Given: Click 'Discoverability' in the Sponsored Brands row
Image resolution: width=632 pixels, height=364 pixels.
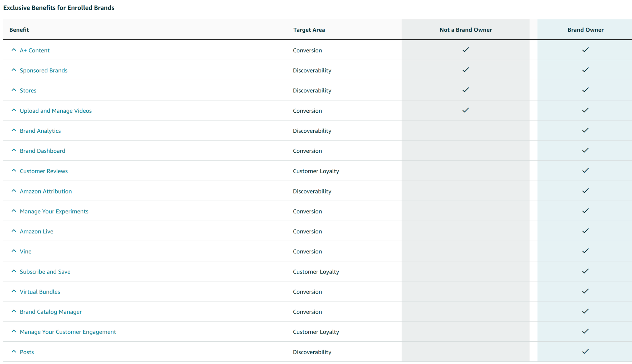Looking at the screenshot, I should click(x=312, y=71).
